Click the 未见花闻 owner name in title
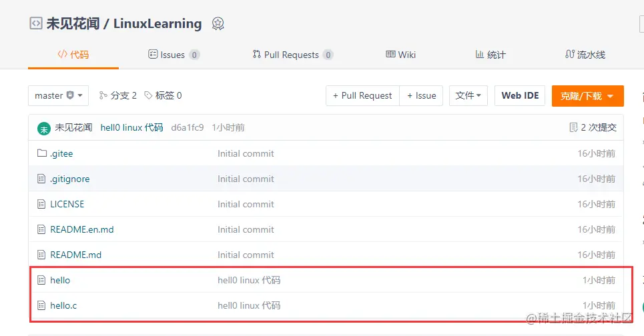The width and height of the screenshot is (644, 336). tap(73, 23)
